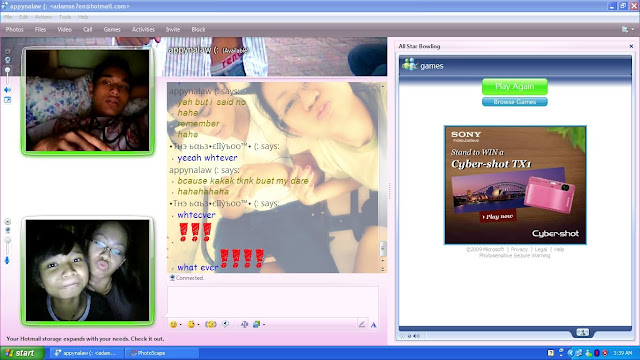Expand the toolbar corner menu arrow
Viewport: 640px width, 360px height.
(633, 29)
